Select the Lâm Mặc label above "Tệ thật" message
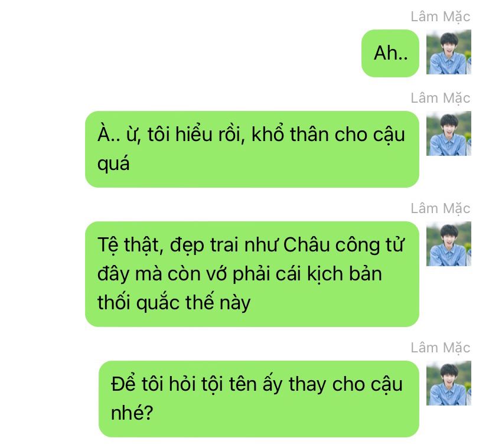Screen dimensions: 489x448 click(x=440, y=208)
